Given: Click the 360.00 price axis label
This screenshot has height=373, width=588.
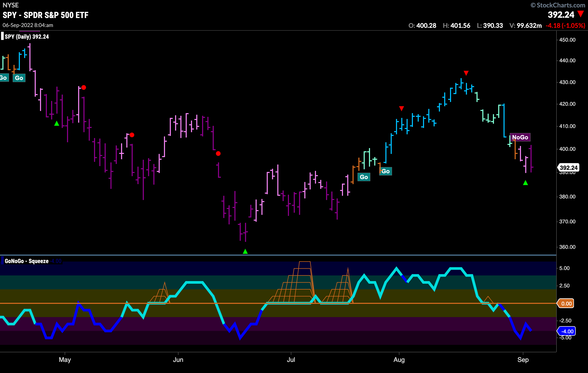Looking at the screenshot, I should (567, 247).
